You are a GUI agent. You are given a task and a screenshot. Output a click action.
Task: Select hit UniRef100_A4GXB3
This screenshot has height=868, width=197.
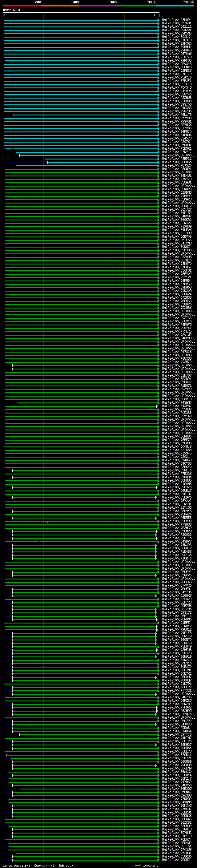(x=176, y=108)
